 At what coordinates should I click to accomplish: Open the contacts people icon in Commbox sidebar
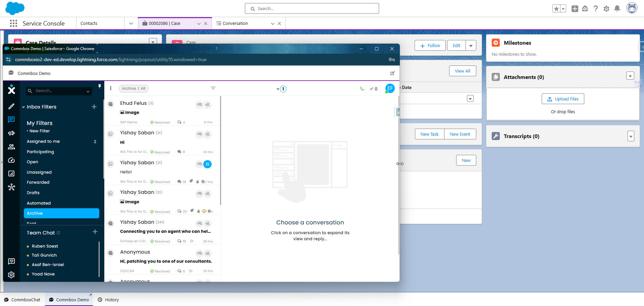point(11,147)
